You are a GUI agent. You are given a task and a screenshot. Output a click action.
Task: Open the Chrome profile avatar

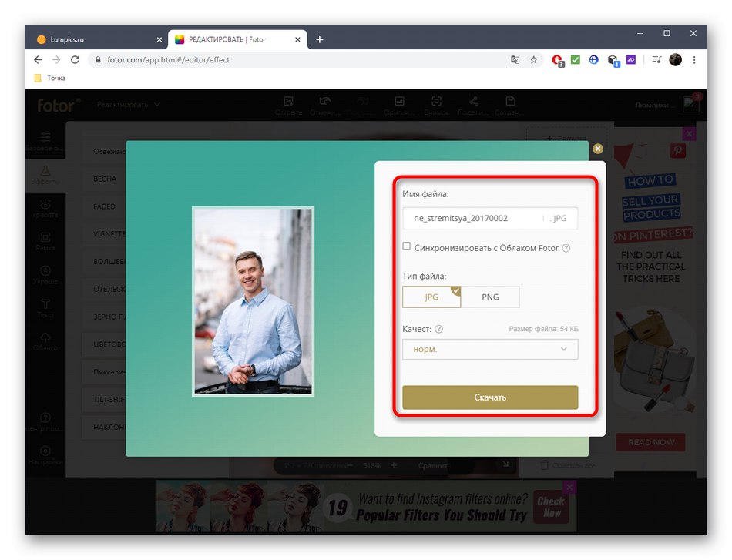[675, 60]
